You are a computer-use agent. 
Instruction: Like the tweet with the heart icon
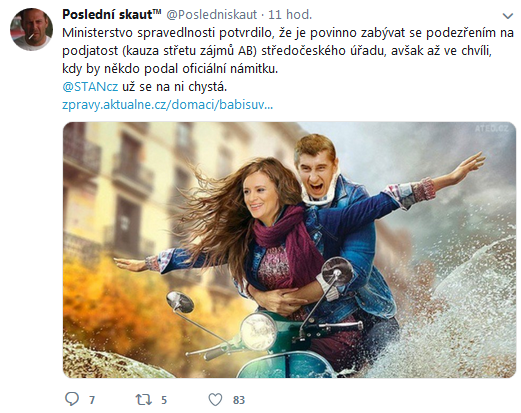point(215,399)
